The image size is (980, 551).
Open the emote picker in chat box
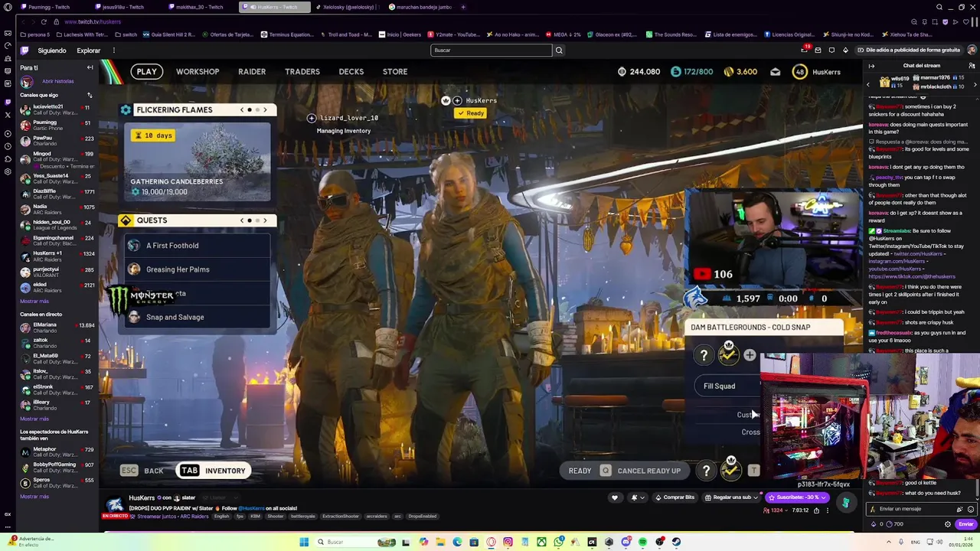click(971, 509)
